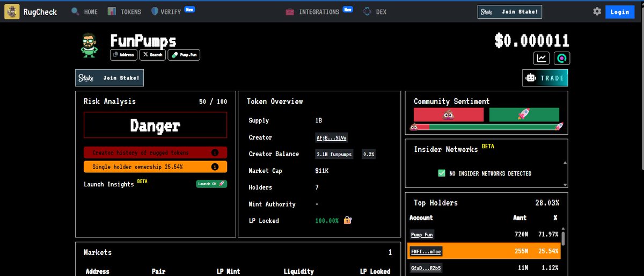Vote negative with the red poop button
Screen dimensions: 644x276
tap(448, 114)
